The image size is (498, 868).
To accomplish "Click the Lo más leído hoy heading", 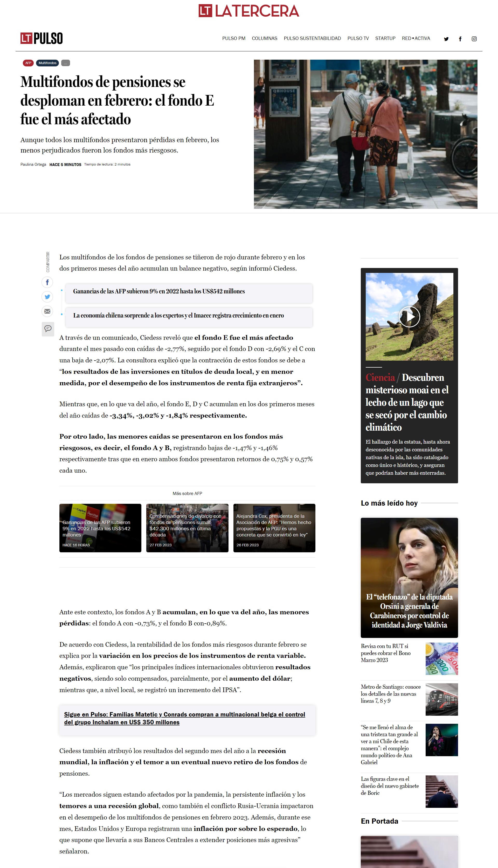I will coord(389,503).
